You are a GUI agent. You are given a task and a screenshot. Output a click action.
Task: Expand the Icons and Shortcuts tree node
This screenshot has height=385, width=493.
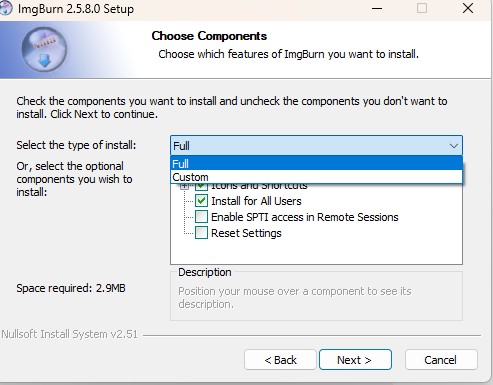(x=184, y=186)
